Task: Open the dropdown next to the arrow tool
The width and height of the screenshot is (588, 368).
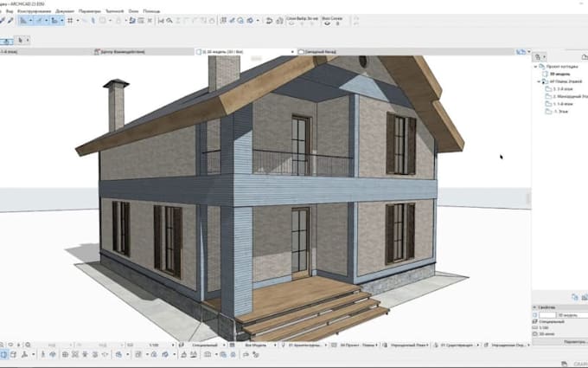Action: coord(28,40)
